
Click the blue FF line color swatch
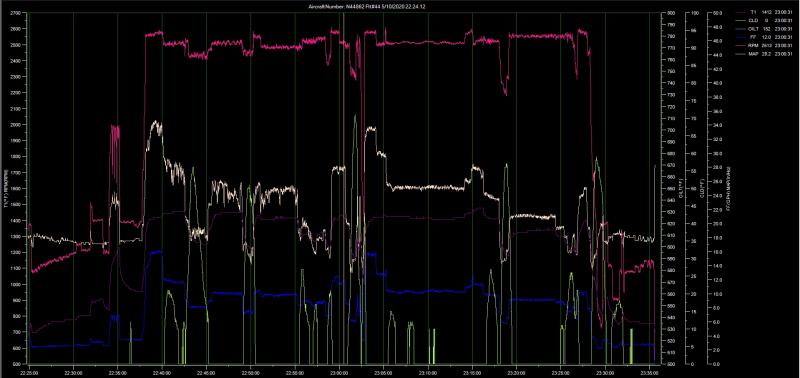tap(740, 37)
